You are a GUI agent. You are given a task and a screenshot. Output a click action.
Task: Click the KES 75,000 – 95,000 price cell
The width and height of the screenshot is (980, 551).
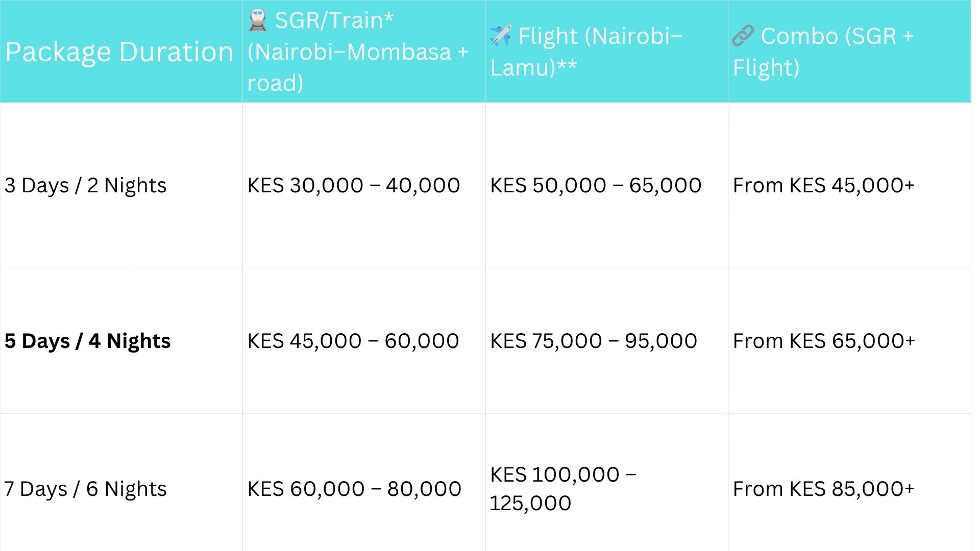pos(594,341)
